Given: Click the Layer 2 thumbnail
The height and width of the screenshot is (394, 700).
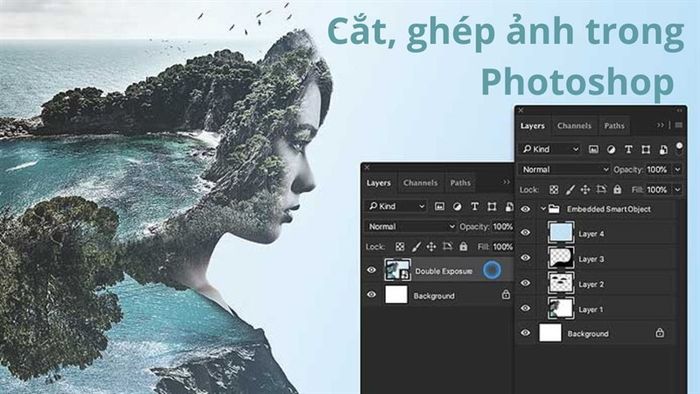Looking at the screenshot, I should coord(561,283).
